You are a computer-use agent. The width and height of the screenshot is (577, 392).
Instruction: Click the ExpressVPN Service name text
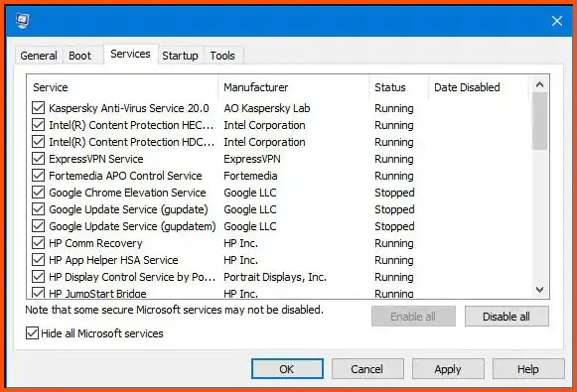(96, 159)
